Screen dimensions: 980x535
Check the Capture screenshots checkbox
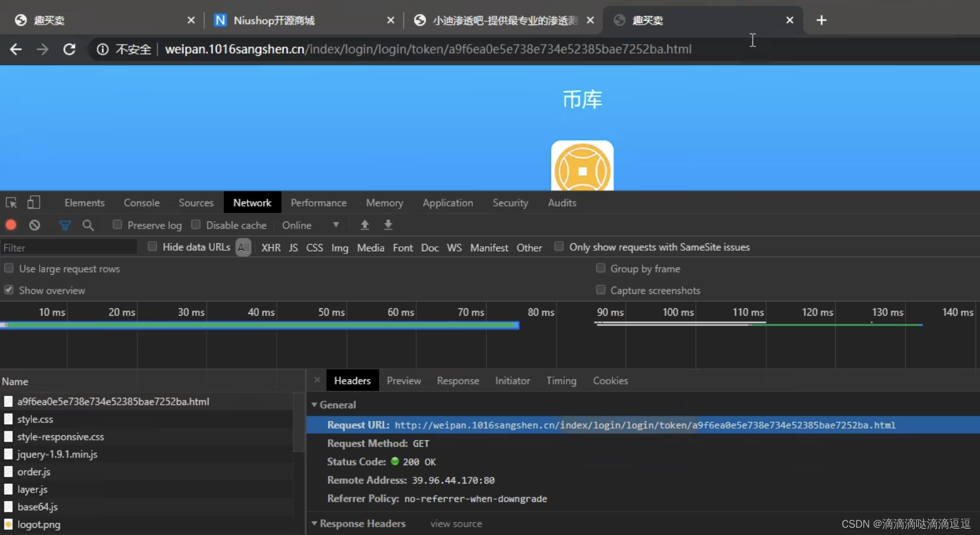pos(601,290)
